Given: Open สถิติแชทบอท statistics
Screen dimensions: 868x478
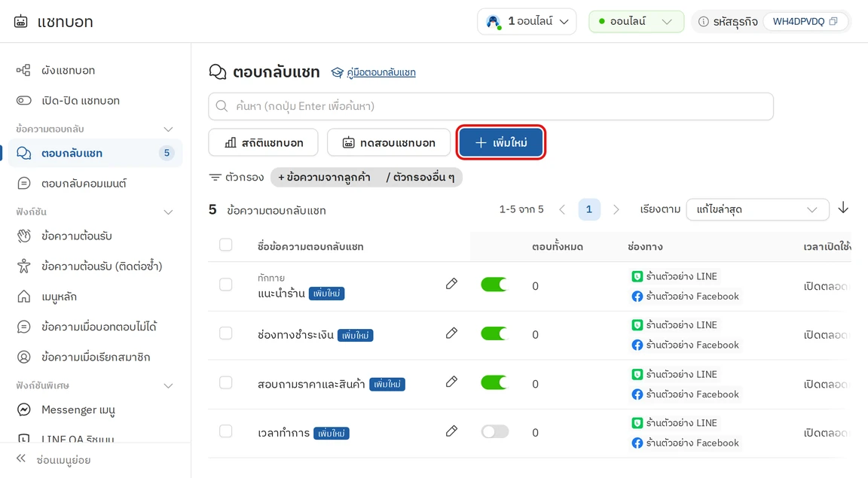Looking at the screenshot, I should click(x=264, y=143).
